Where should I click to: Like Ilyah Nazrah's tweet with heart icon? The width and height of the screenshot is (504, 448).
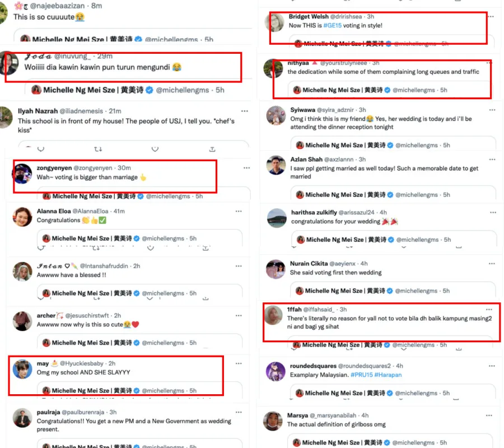pos(155,149)
